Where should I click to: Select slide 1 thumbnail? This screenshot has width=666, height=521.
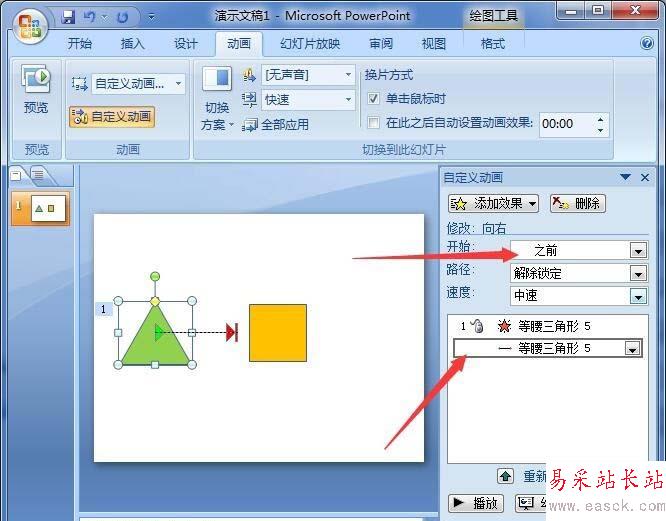tap(48, 208)
